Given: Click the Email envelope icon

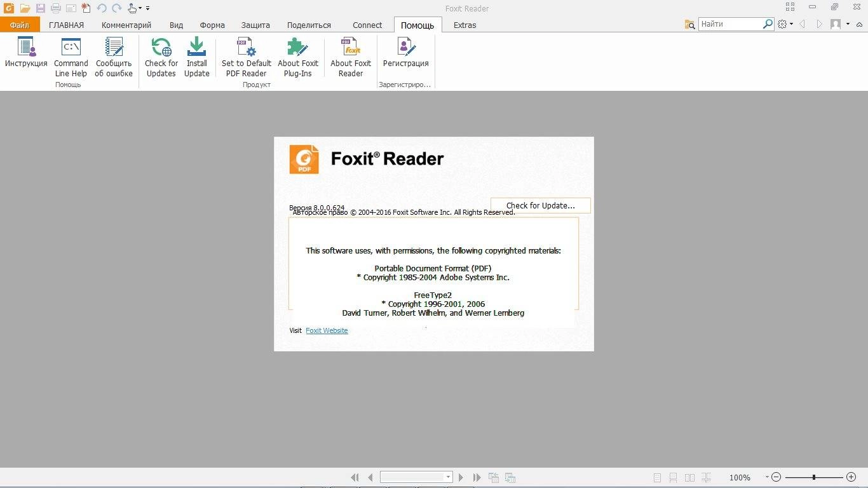Looking at the screenshot, I should [x=71, y=8].
